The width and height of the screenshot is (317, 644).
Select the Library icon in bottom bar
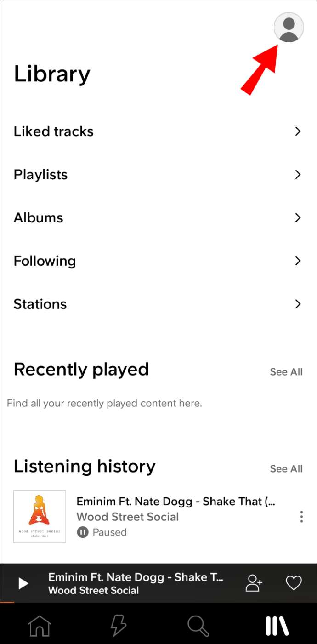[x=277, y=626]
